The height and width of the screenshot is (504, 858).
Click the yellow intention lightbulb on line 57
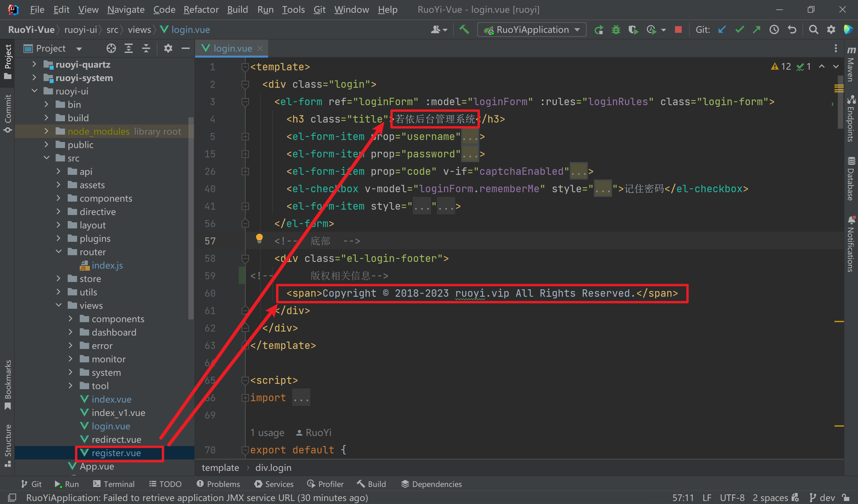[259, 238]
